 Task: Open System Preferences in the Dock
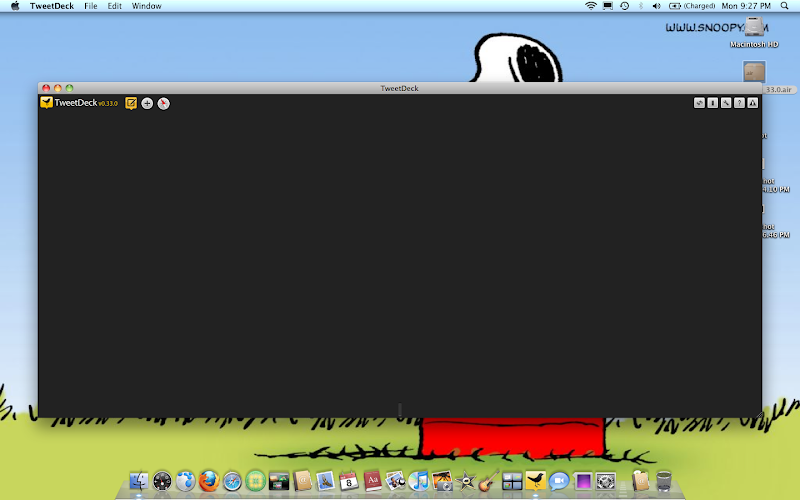tap(606, 481)
